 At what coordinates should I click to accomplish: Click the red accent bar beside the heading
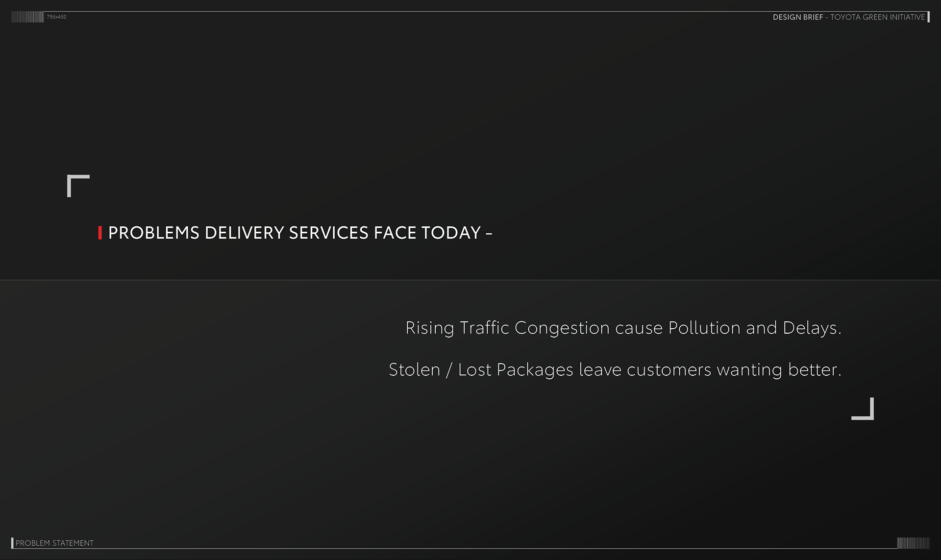pos(100,233)
